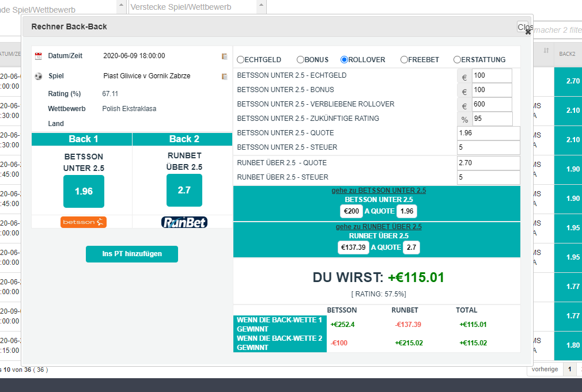Click the RATING: 57.5% text
Viewport: 582px width, 392px height.
[x=379, y=294]
